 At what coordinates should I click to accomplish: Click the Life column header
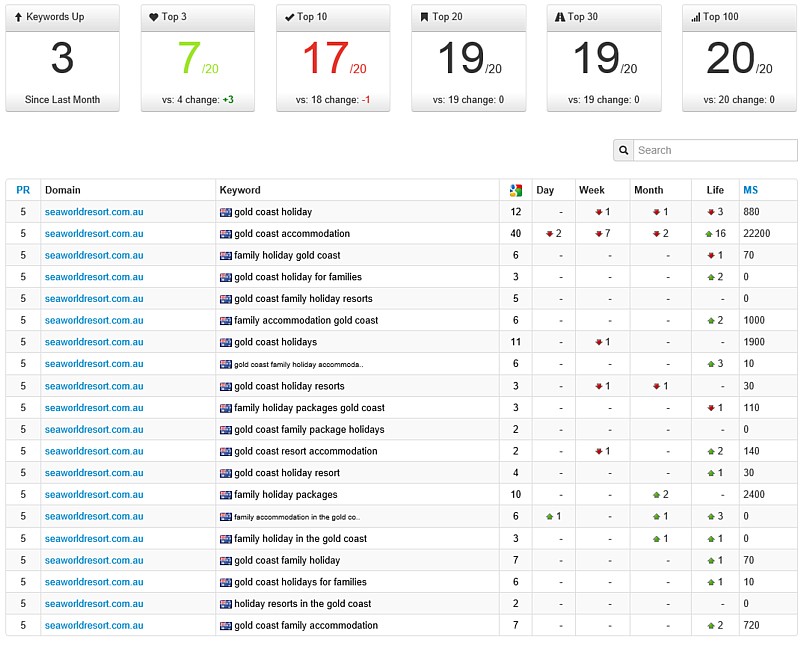715,190
